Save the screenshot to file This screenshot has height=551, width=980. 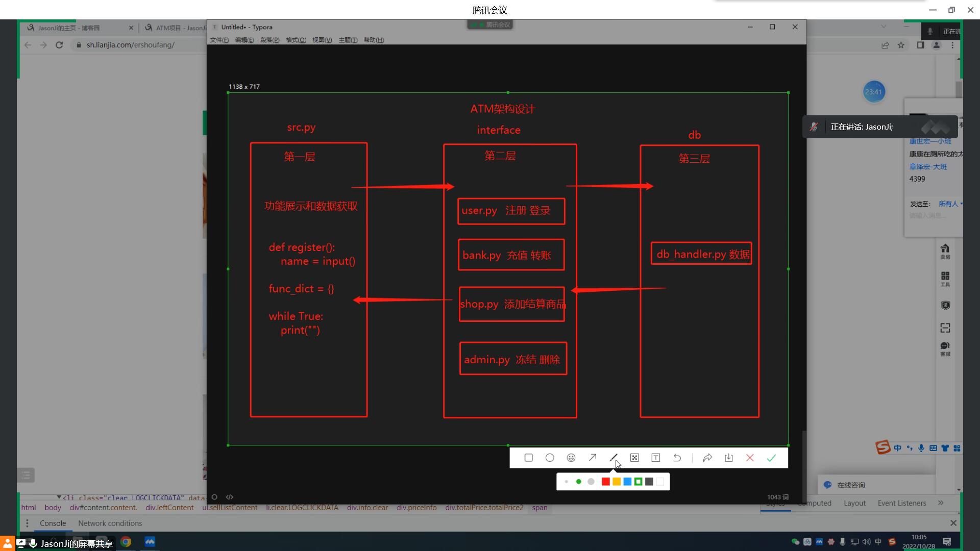729,458
